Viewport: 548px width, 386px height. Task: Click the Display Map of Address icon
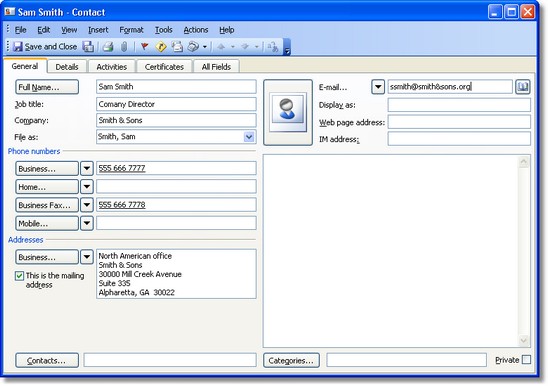click(161, 47)
